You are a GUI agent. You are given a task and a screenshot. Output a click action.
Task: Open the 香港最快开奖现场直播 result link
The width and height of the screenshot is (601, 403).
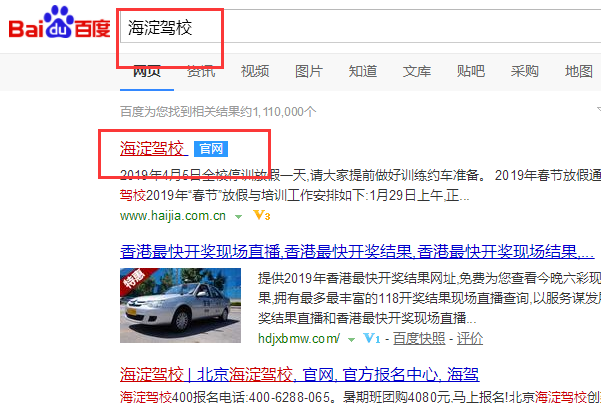click(x=357, y=252)
